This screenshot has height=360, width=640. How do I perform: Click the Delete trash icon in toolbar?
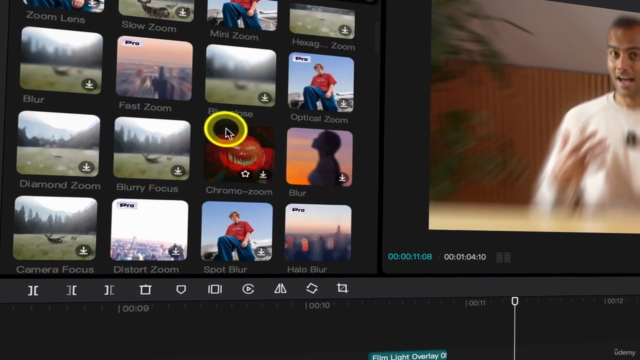pyautogui.click(x=145, y=289)
